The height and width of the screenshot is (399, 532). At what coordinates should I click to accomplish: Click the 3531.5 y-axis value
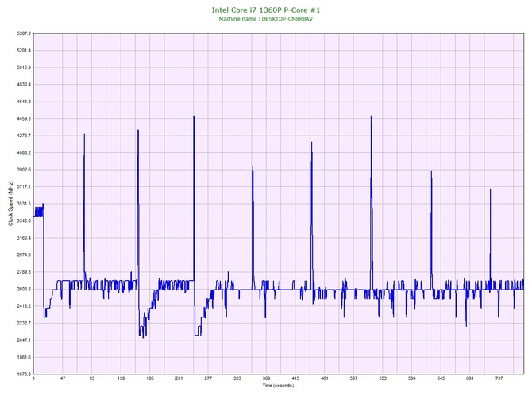(x=24, y=204)
